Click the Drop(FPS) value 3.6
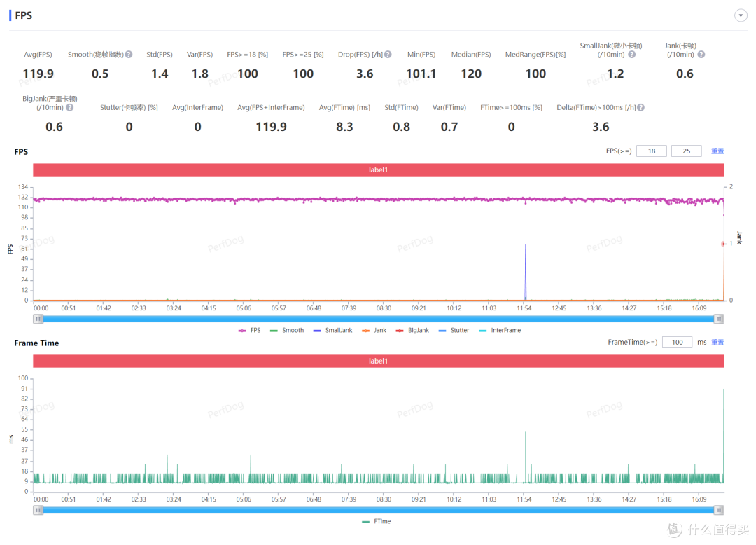 [x=365, y=74]
